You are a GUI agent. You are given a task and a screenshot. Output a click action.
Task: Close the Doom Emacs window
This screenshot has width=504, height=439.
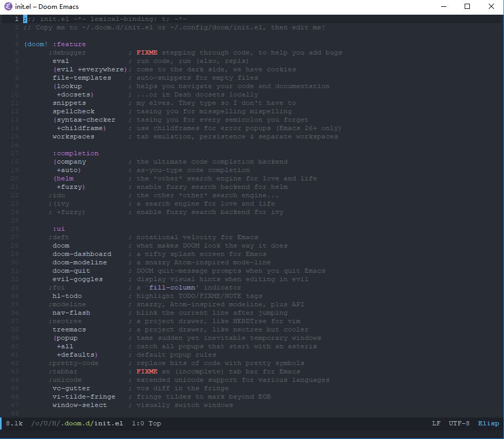tap(491, 6)
